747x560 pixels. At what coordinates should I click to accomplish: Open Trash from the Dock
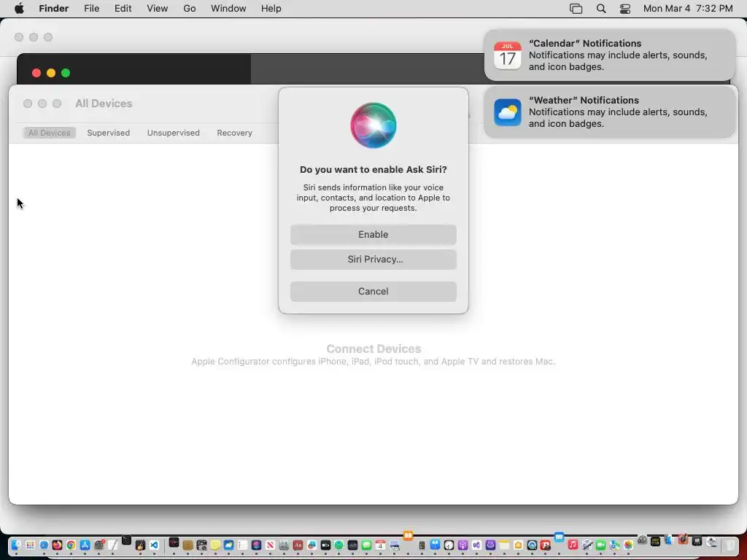click(x=729, y=545)
